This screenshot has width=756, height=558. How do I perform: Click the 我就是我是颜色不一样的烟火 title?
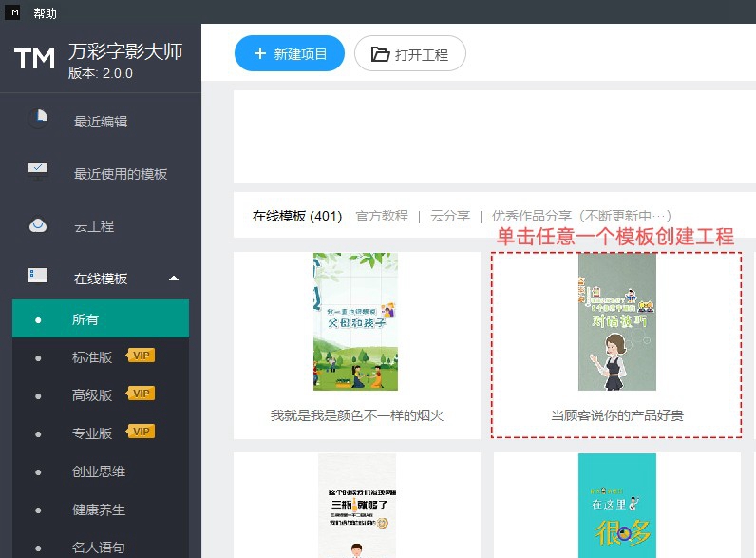[x=357, y=415]
